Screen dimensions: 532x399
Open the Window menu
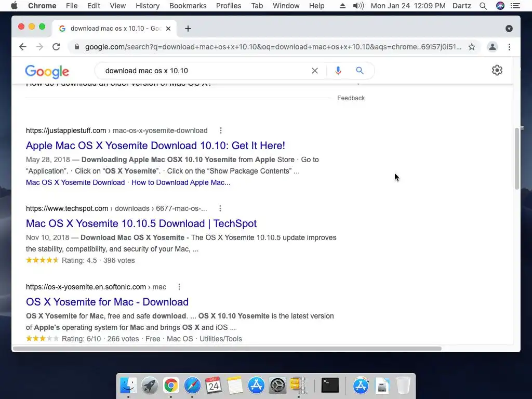[x=286, y=6]
